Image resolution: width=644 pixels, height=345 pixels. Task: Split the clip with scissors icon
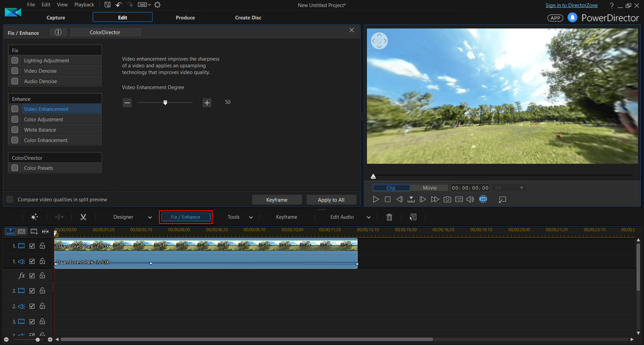pos(83,217)
